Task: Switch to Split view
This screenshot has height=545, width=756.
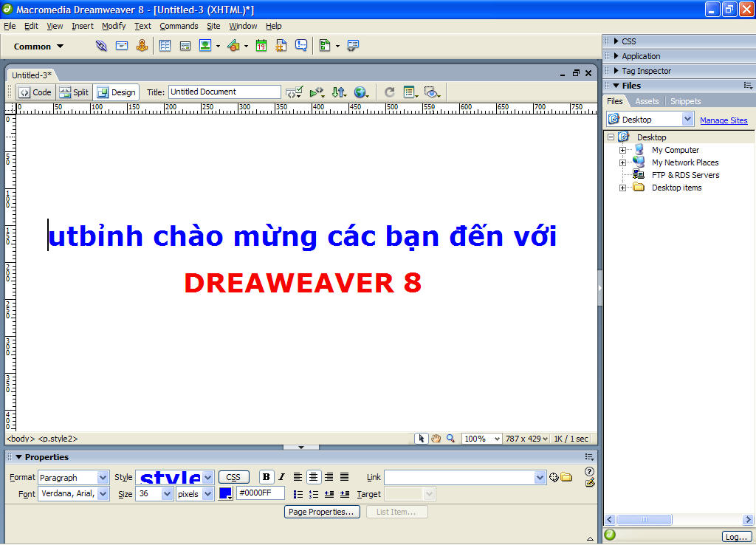Action: point(75,92)
